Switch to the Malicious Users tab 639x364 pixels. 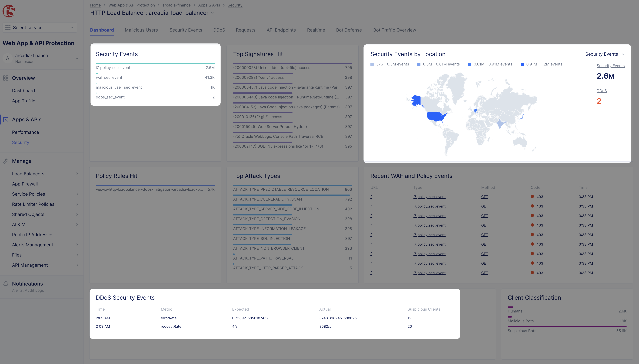coord(141,30)
